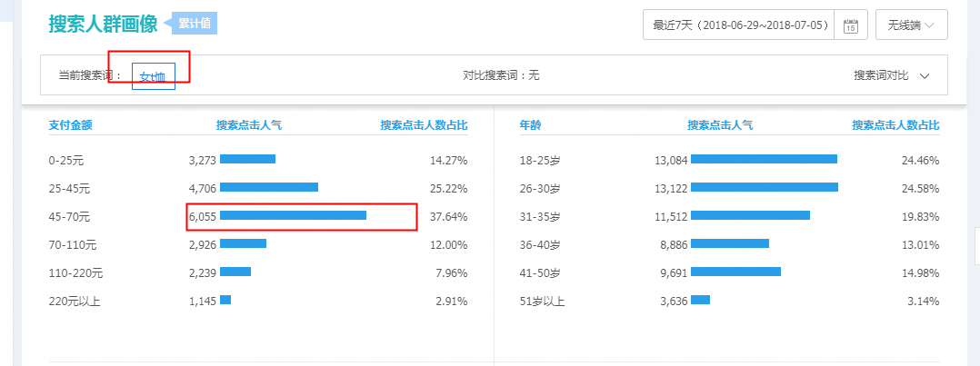Viewport: 980px width, 366px height.
Task: Click the 年龄 column header
Action: 529,125
